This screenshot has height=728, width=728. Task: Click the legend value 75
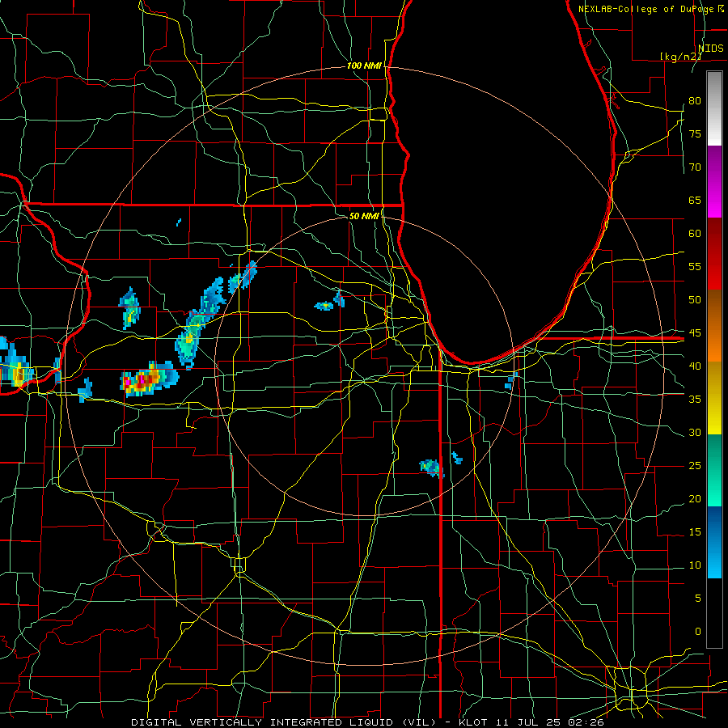click(x=695, y=133)
